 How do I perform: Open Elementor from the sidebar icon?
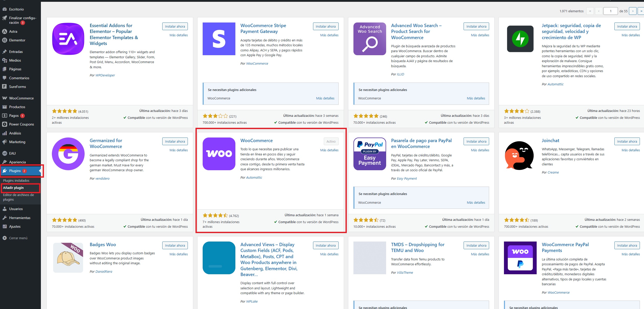pos(4,40)
